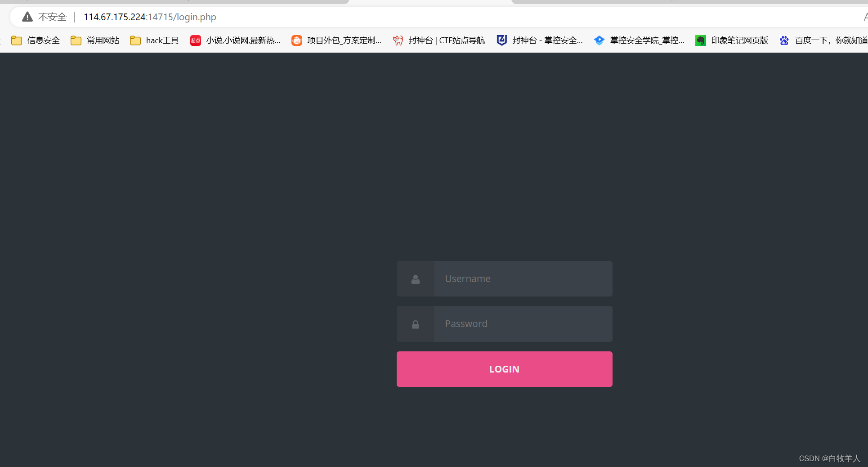Open the 常用网站 bookmarks folder
The height and width of the screenshot is (467, 868).
[95, 40]
